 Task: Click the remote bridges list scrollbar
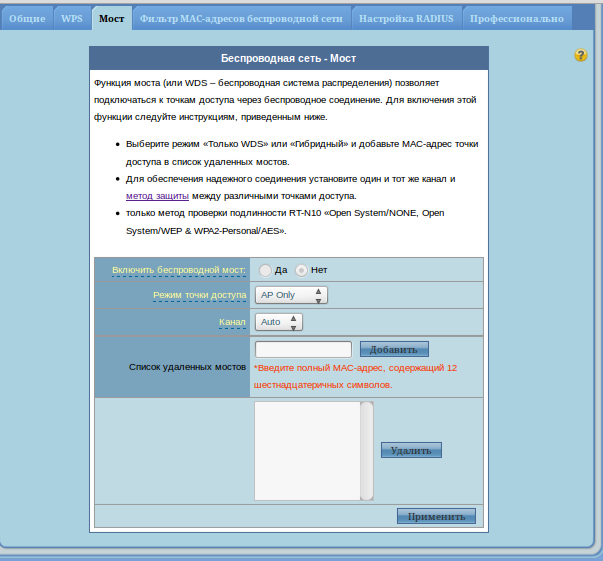point(367,451)
